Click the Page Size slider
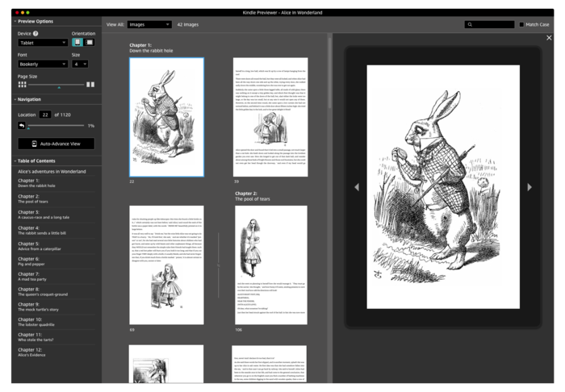This screenshot has height=392, width=565. click(x=56, y=85)
